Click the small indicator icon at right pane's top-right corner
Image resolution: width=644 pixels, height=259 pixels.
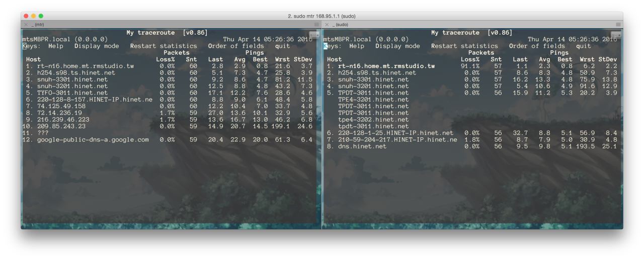pos(616,34)
